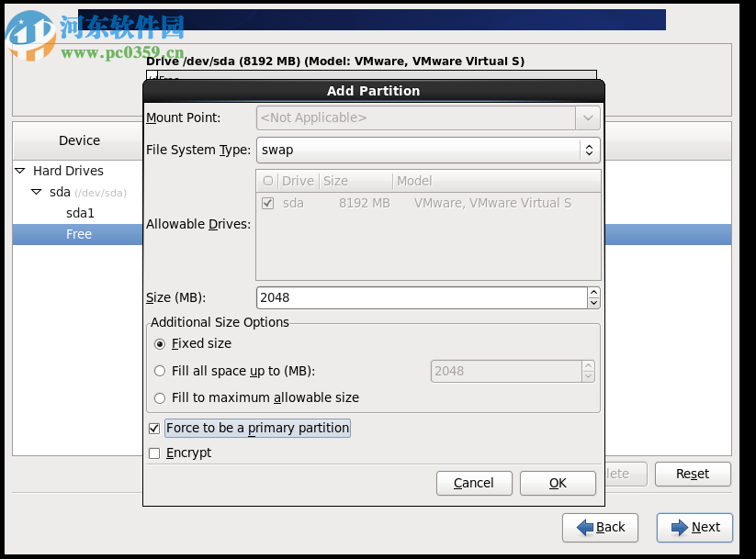This screenshot has height=559, width=756.
Task: Open the File System Type dropdown
Action: [x=589, y=150]
